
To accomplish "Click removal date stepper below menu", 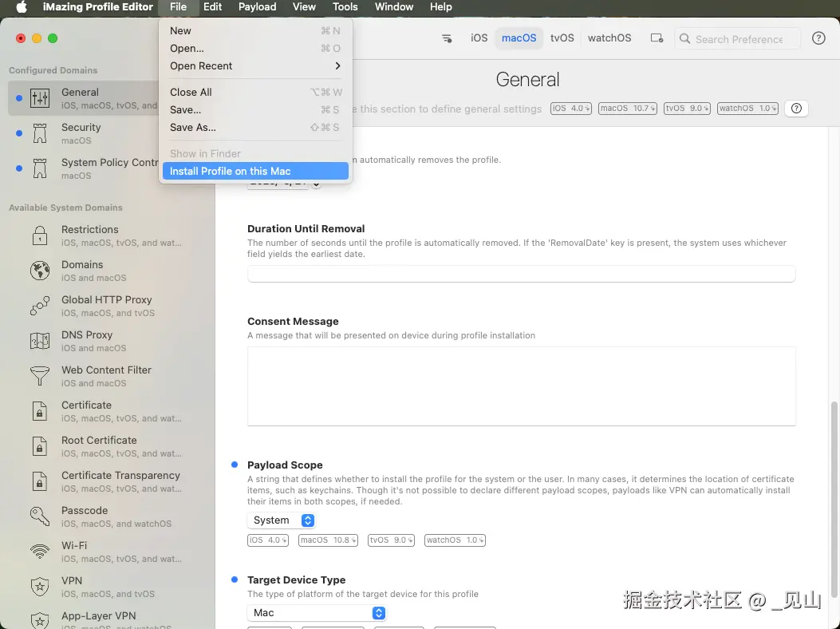I will 316,184.
